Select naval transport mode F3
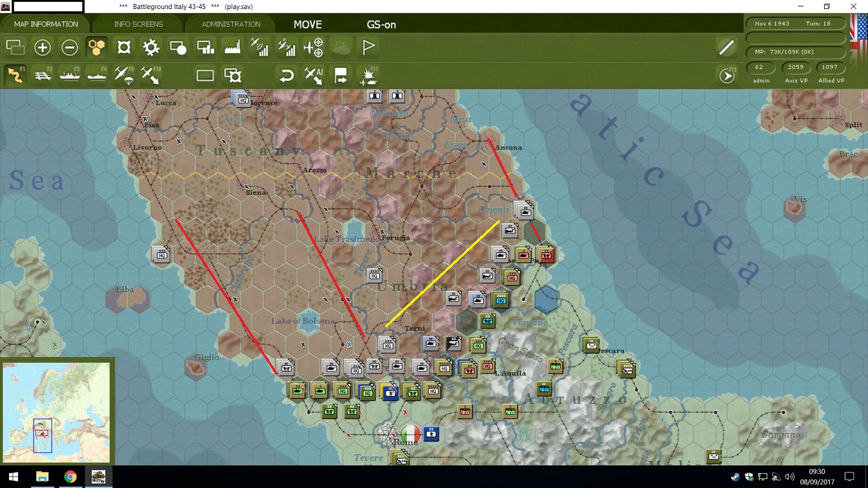 pyautogui.click(x=70, y=76)
